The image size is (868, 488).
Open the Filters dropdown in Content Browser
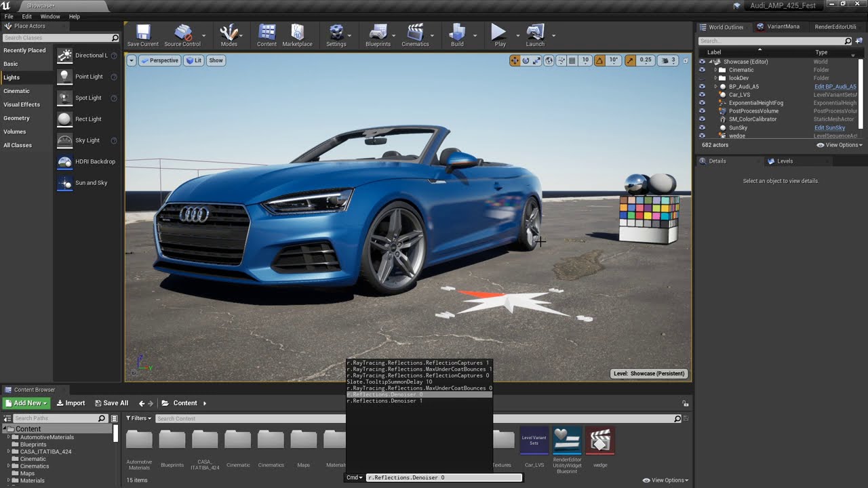click(138, 418)
